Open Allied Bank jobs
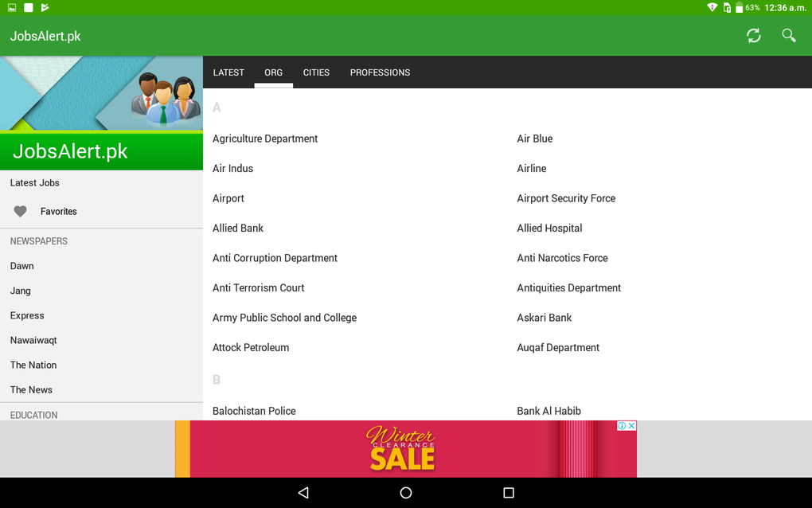Image resolution: width=812 pixels, height=508 pixels. pyautogui.click(x=238, y=229)
